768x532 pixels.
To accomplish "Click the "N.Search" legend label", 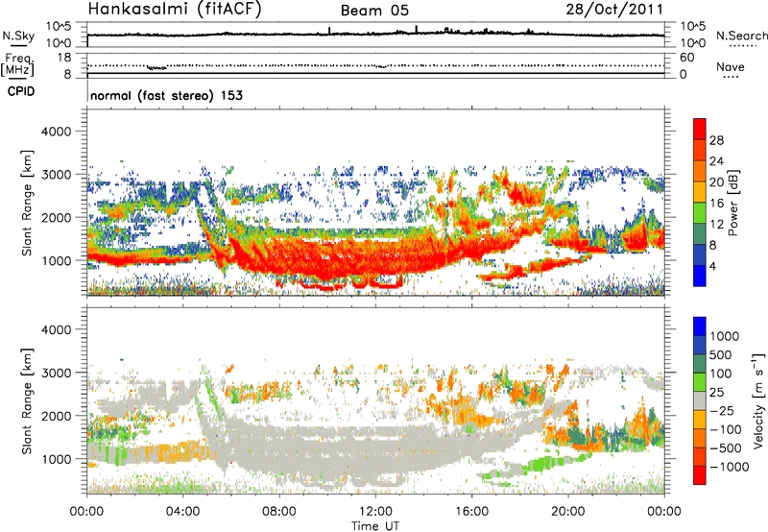I will pos(741,36).
